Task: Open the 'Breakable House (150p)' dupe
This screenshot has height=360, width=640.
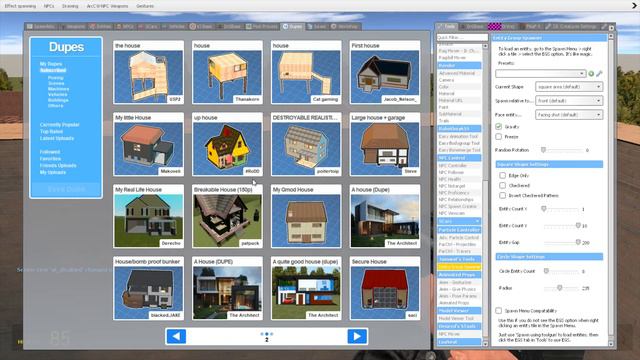Action: tap(227, 216)
